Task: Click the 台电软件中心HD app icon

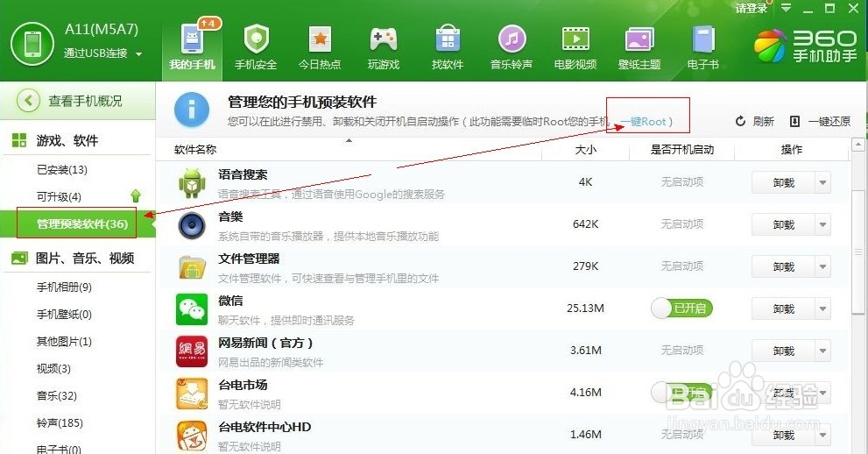Action: (x=192, y=436)
